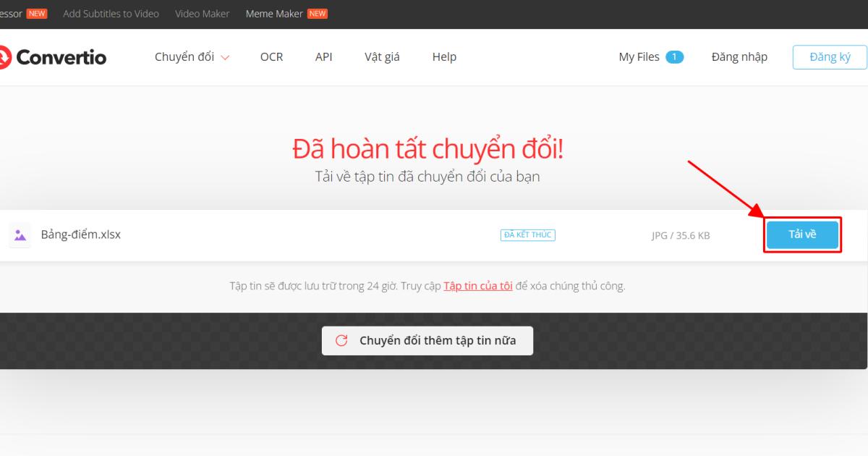Viewport: 868px width, 456px height.
Task: Open Add Subtitles to Video
Action: pos(111,13)
